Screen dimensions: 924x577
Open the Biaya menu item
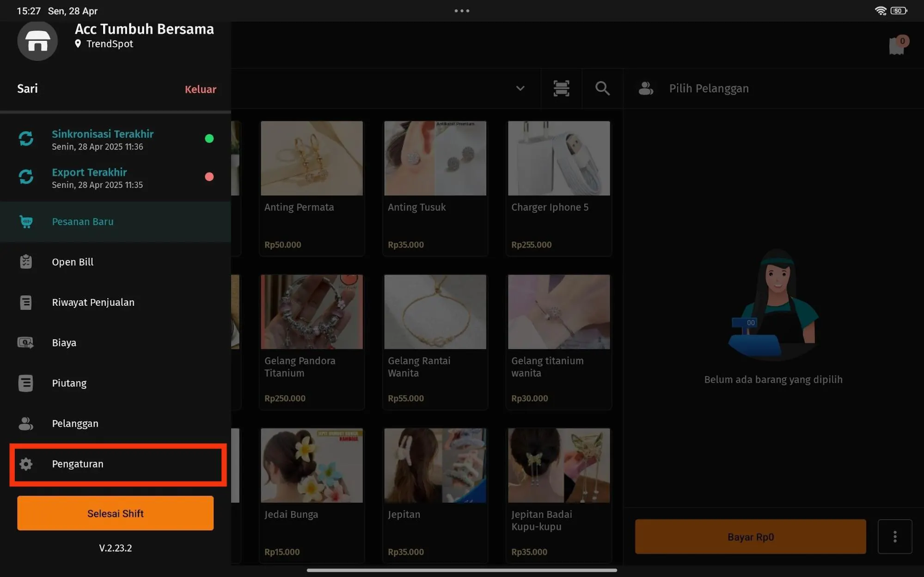tap(64, 343)
